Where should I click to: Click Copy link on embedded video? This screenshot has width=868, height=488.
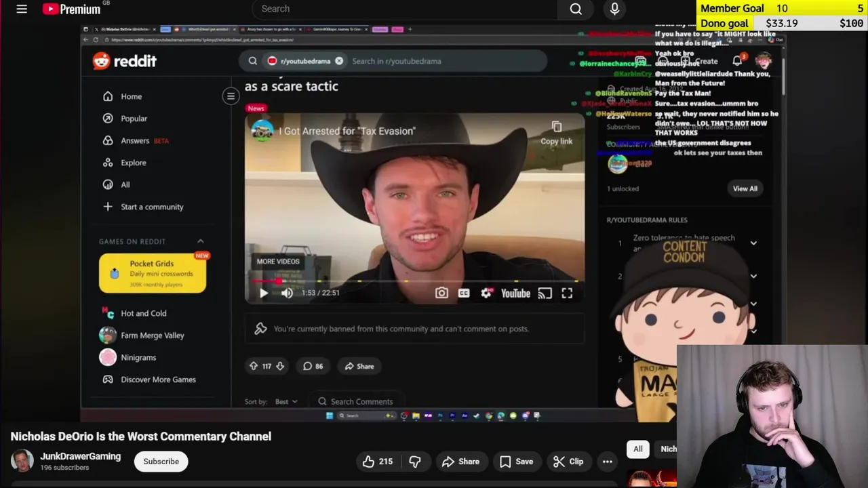(556, 134)
